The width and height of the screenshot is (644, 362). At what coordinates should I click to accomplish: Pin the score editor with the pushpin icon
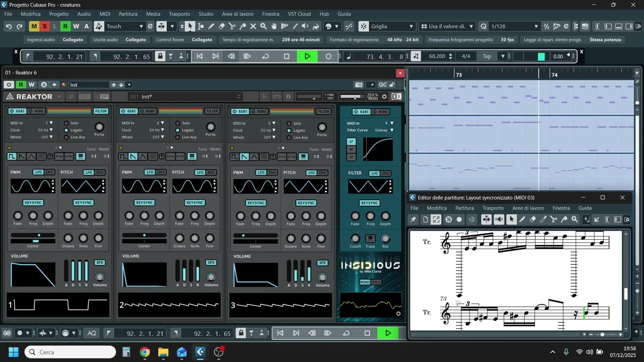tap(413, 219)
